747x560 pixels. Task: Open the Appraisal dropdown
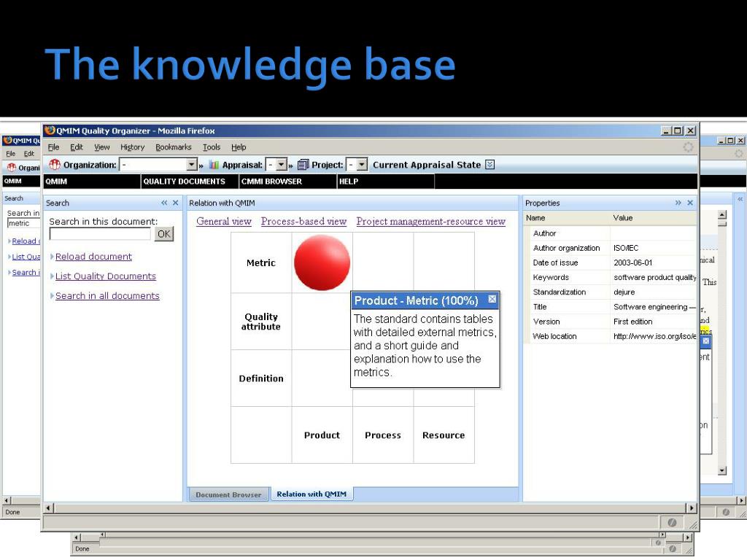[x=282, y=165]
